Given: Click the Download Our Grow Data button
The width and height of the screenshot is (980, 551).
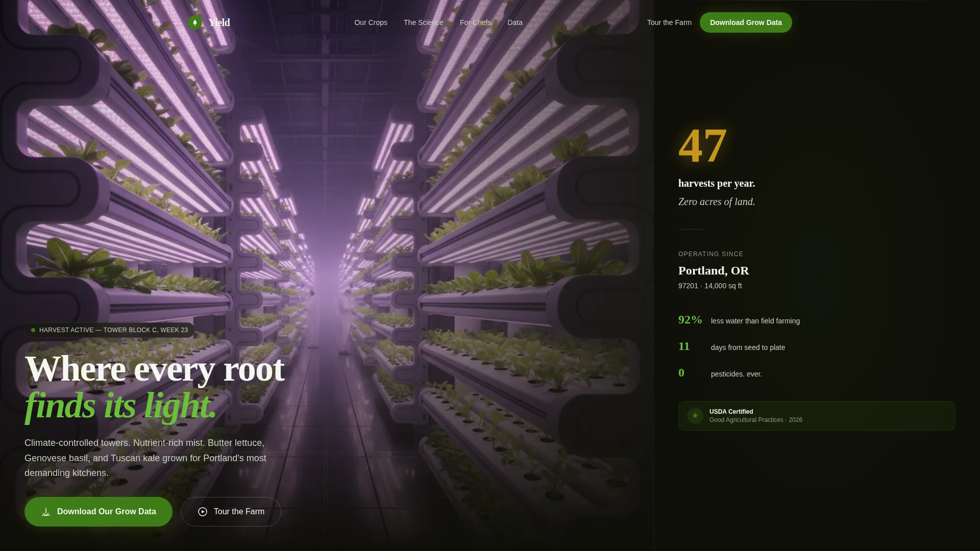Looking at the screenshot, I should [x=99, y=512].
